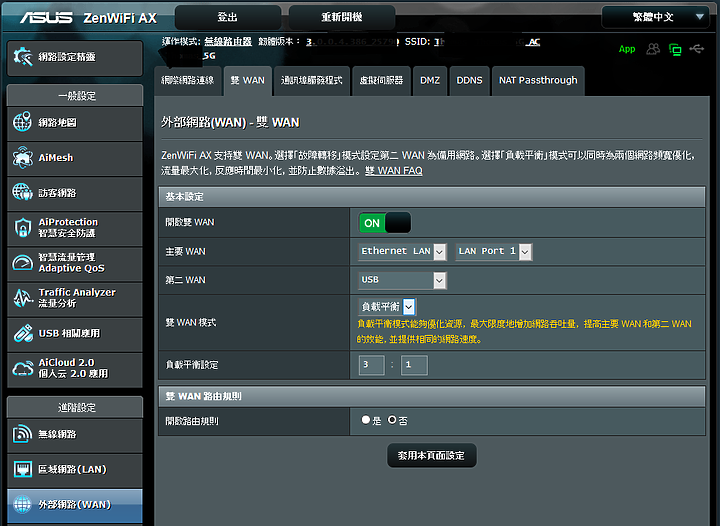Click the 無線路由器 operation mode link

(228, 42)
